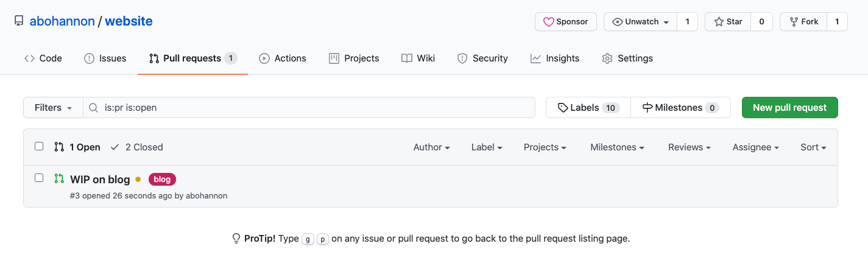Star the website repository
The image size is (868, 263).
pos(727,21)
